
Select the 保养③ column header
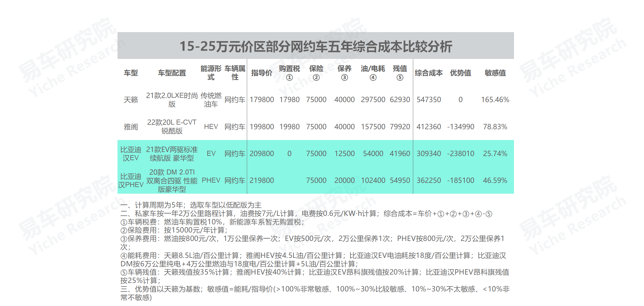point(344,73)
